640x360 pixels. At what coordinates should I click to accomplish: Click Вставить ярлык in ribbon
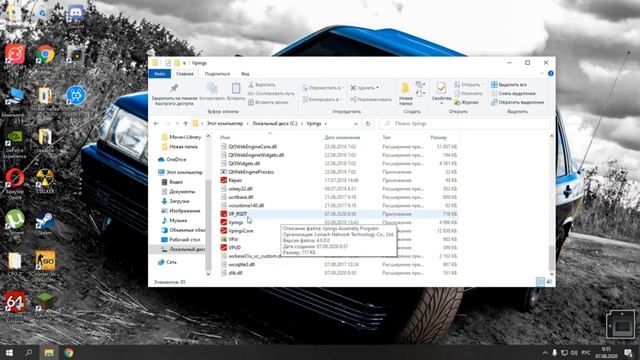(268, 102)
